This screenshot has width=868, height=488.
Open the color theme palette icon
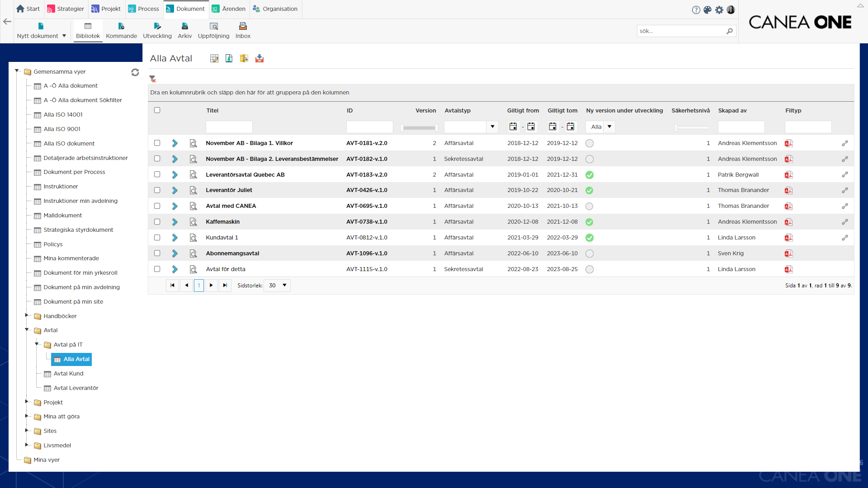(x=708, y=9)
